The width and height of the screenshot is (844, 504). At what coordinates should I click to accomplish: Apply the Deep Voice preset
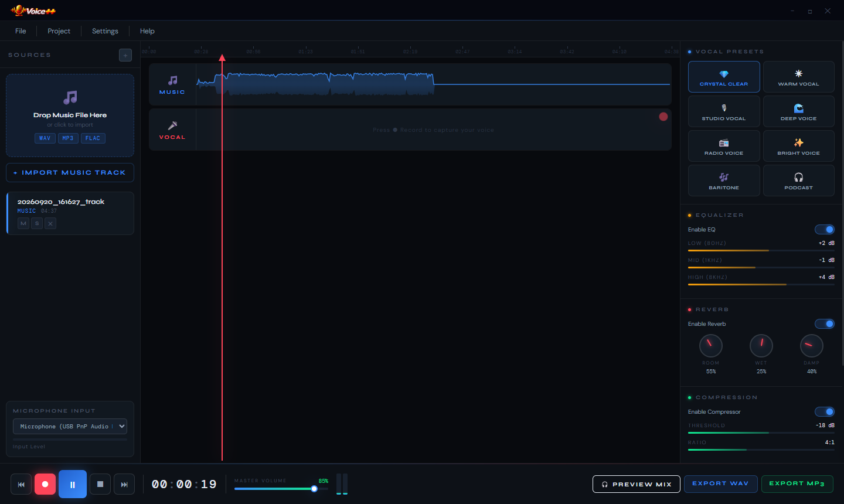pyautogui.click(x=798, y=111)
